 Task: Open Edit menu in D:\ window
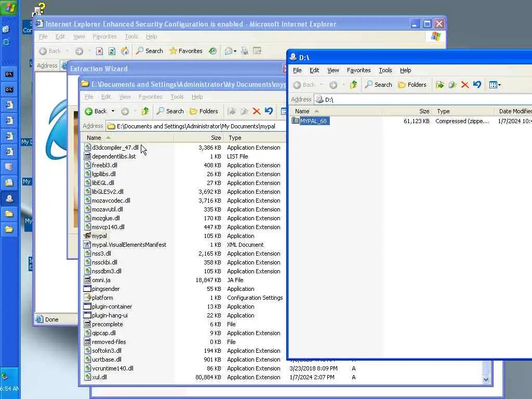tap(314, 70)
